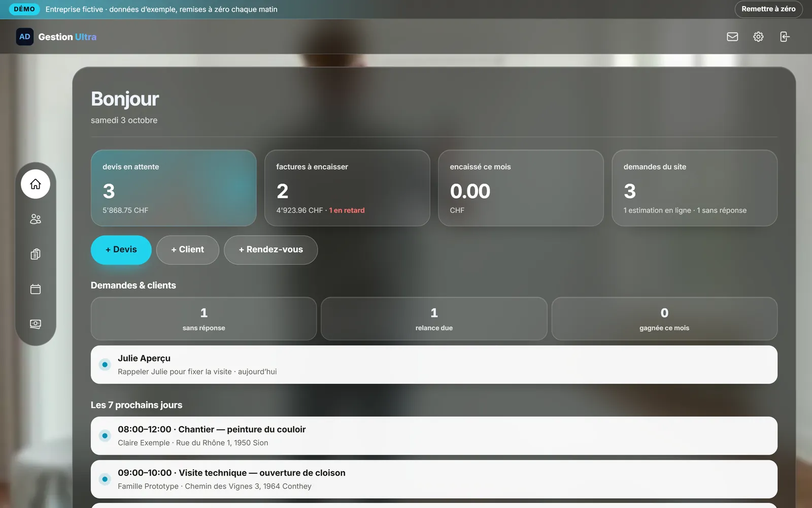Click the Gestion Ultra title link

pyautogui.click(x=67, y=37)
